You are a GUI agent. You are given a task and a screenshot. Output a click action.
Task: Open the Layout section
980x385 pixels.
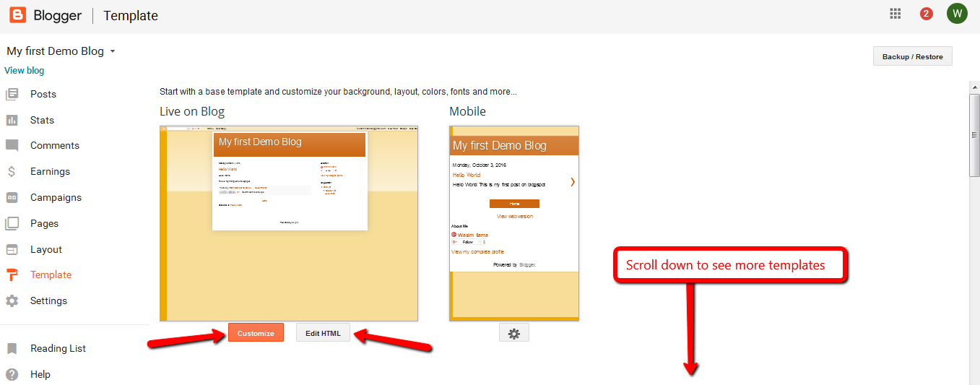(46, 249)
